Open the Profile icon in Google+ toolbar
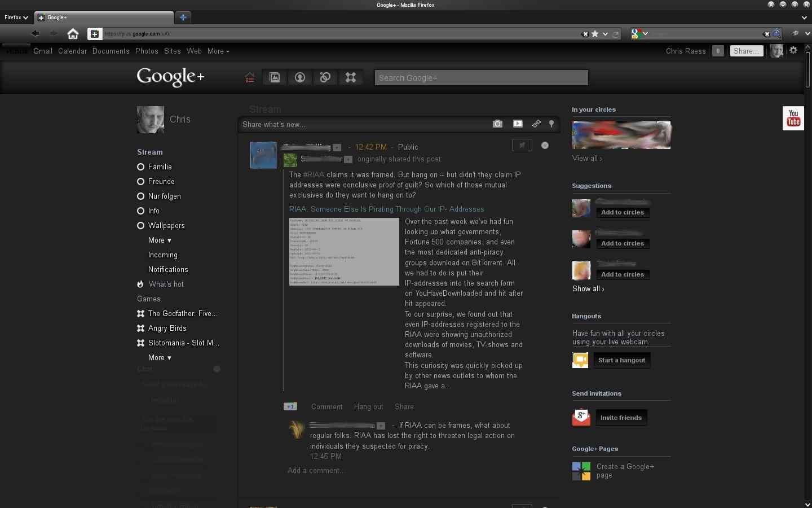812x508 pixels. [300, 78]
